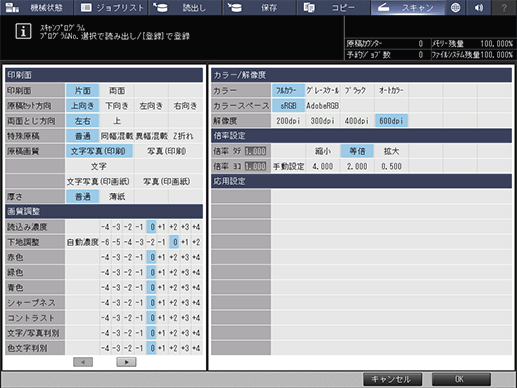Set 読込み濃度 scan density to +2
517x388 pixels.
[173, 227]
